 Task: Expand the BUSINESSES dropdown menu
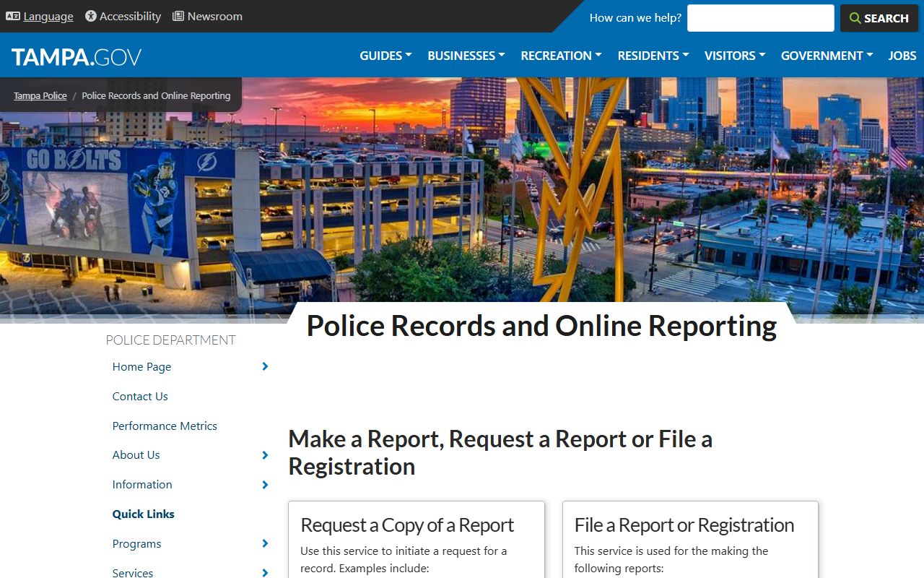coord(466,56)
